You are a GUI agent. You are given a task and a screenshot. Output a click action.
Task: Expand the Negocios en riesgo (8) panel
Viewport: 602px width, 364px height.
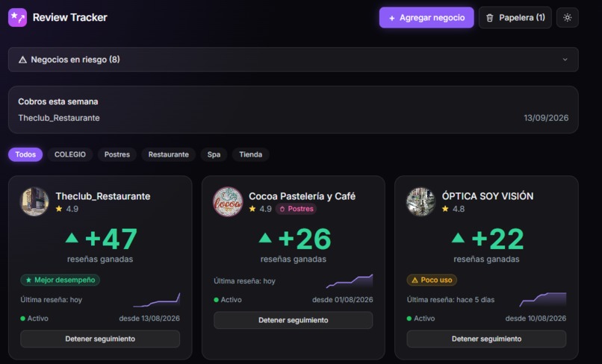point(294,60)
